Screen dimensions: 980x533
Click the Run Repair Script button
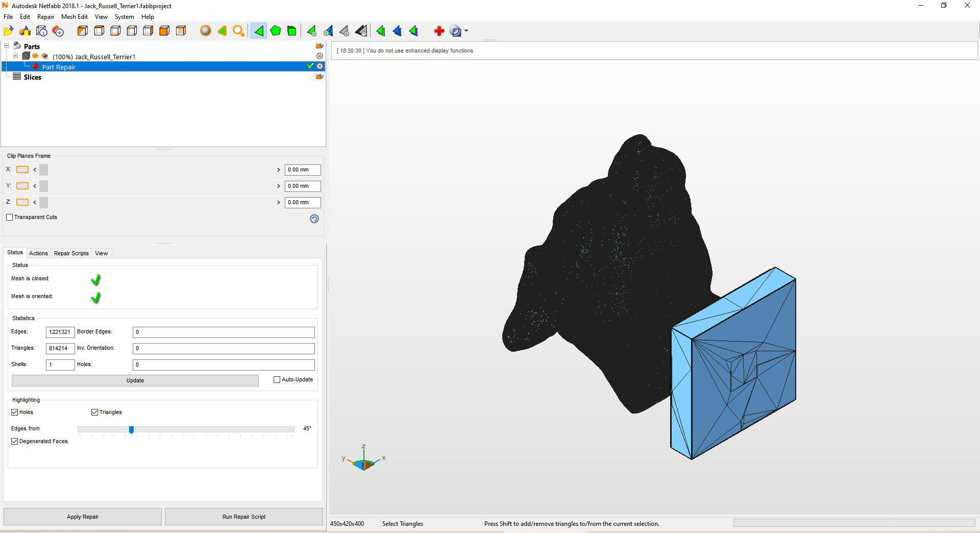click(x=244, y=517)
